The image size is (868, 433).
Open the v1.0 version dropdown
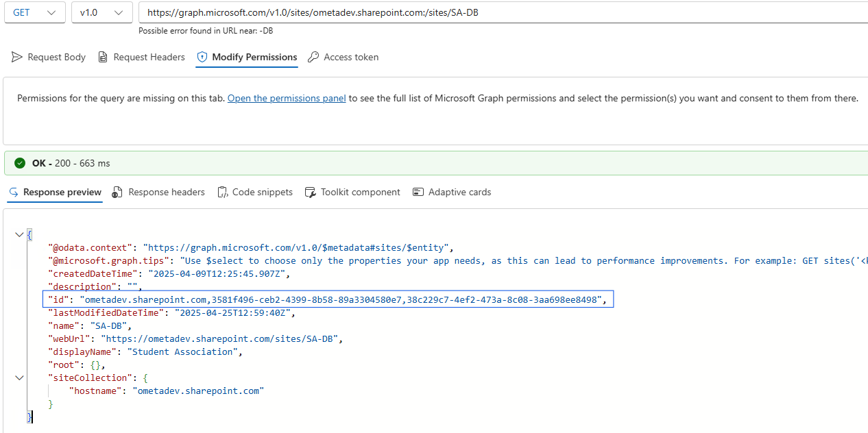click(x=101, y=12)
